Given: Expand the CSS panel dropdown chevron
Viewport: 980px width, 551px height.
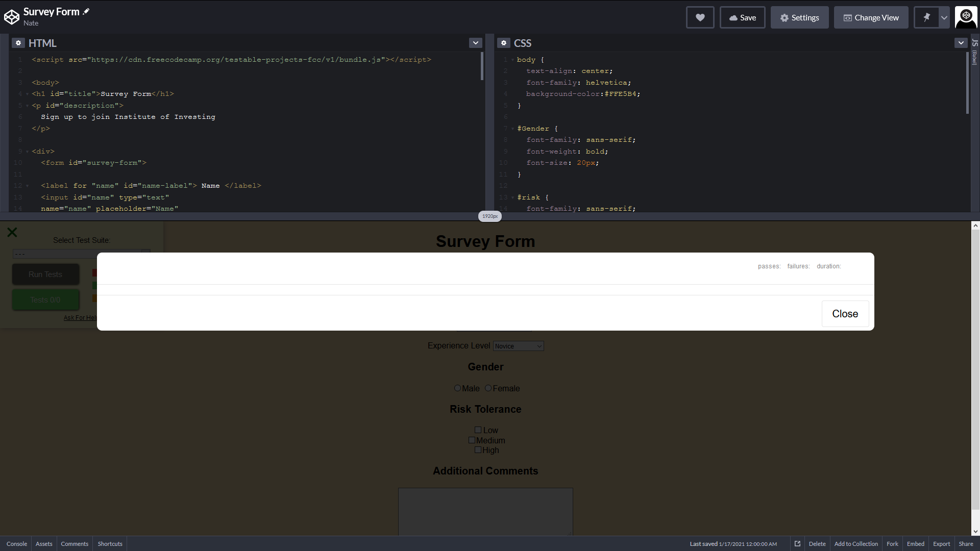Looking at the screenshot, I should coord(961,43).
